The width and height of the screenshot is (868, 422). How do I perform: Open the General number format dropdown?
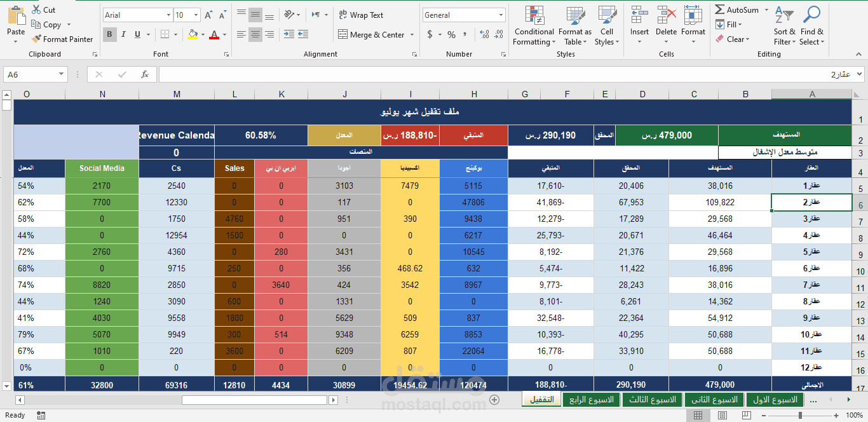pos(501,15)
